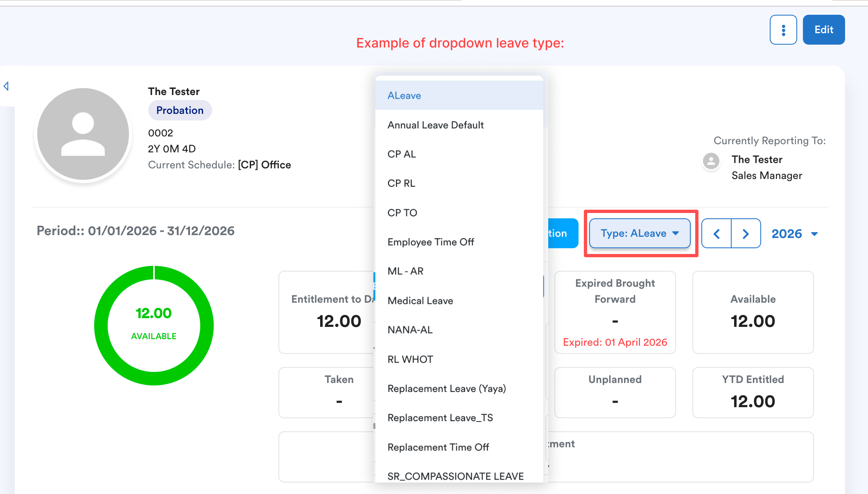Screen dimensions: 868x494
Task: Click the employee profile avatar
Action: coord(83,134)
